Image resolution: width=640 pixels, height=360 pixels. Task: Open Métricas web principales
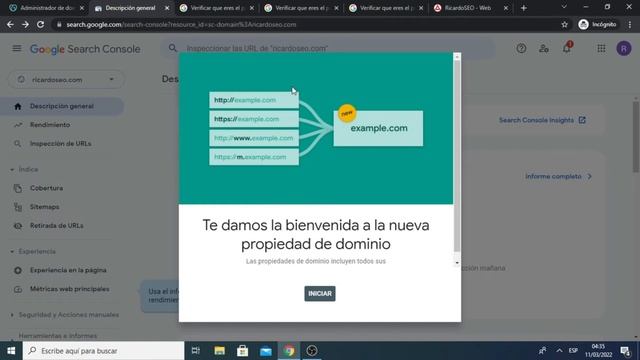(69, 289)
